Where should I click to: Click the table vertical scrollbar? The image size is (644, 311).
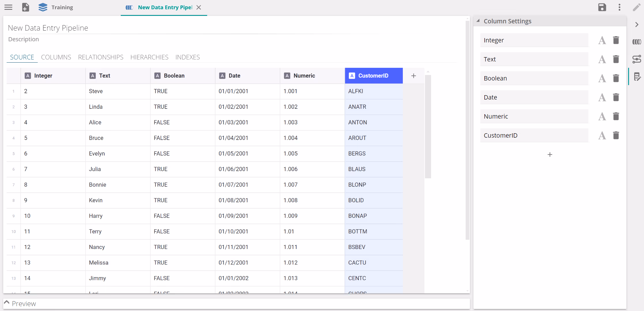click(428, 127)
